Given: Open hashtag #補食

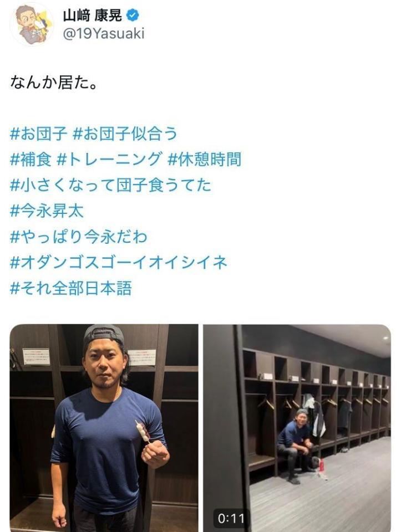Looking at the screenshot, I should coord(31,159).
